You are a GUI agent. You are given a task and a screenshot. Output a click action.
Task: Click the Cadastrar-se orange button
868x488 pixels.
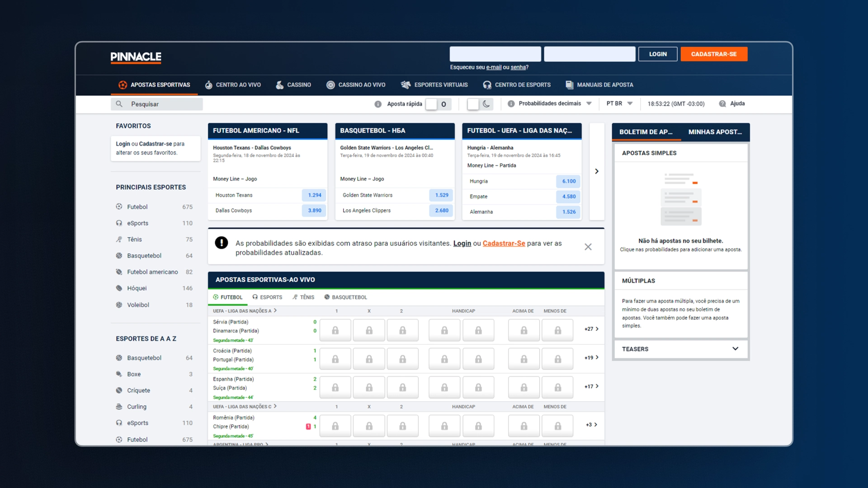point(714,54)
